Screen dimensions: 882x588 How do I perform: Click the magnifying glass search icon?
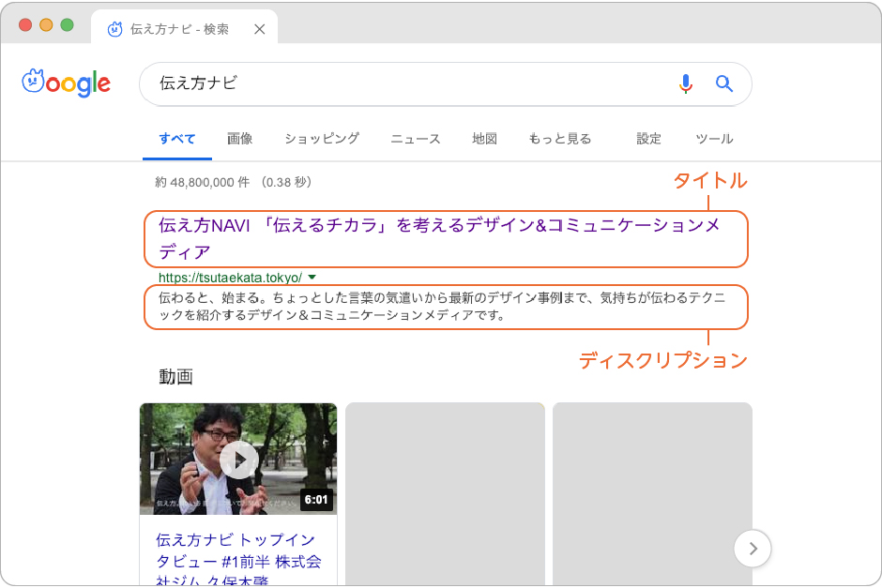(724, 83)
